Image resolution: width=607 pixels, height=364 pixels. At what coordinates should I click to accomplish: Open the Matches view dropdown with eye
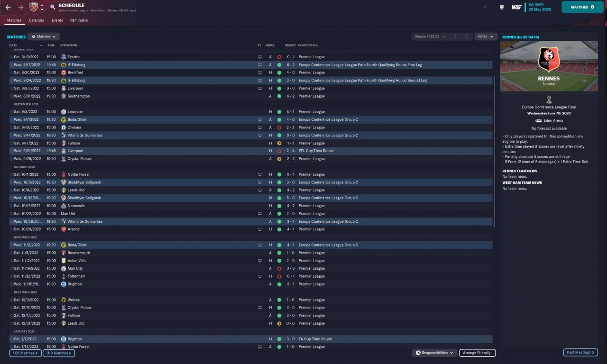(x=44, y=36)
